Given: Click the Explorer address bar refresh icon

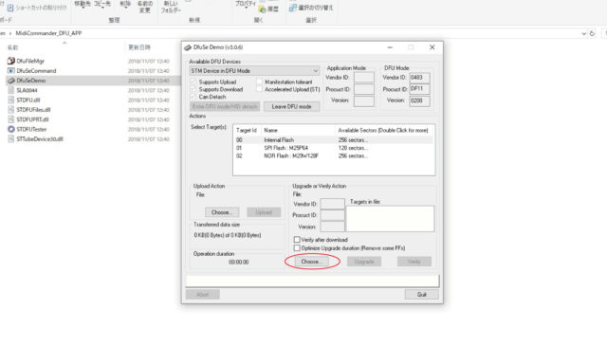Looking at the screenshot, I should coord(592,34).
